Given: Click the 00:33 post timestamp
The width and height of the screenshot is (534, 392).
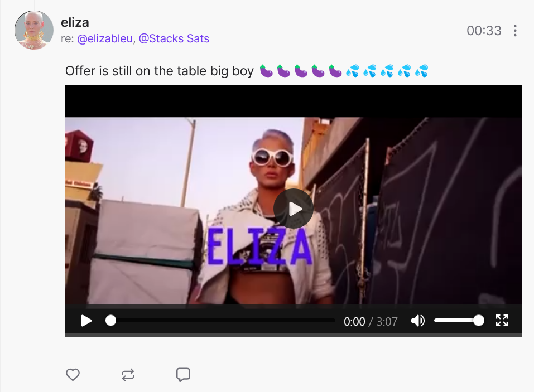Looking at the screenshot, I should point(484,31).
